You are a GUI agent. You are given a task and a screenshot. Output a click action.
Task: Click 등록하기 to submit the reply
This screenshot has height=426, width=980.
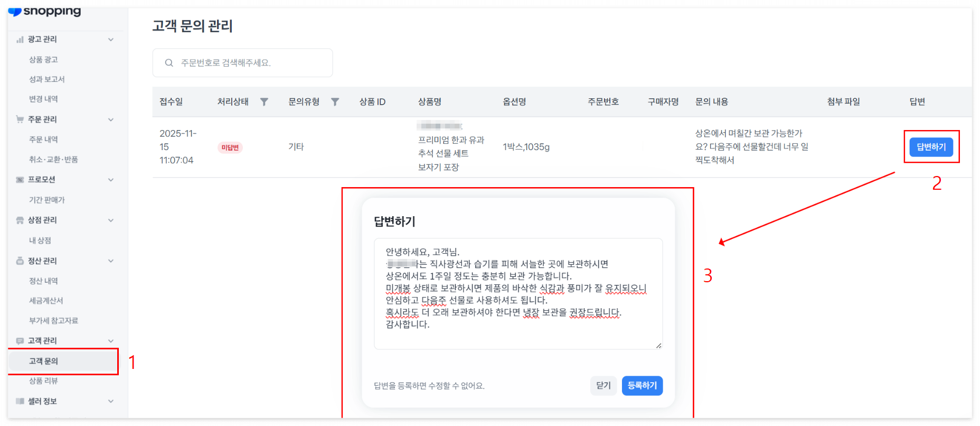(x=642, y=386)
